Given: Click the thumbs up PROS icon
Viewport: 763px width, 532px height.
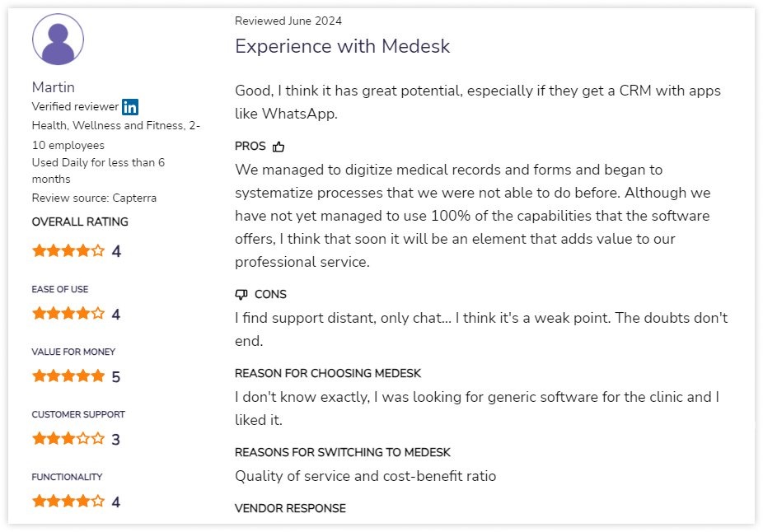Looking at the screenshot, I should pos(279,147).
